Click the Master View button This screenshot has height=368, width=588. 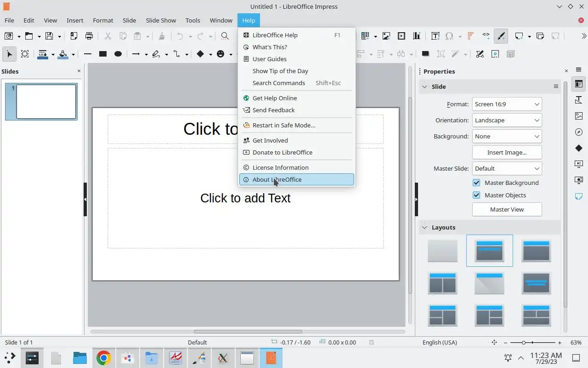click(x=507, y=209)
